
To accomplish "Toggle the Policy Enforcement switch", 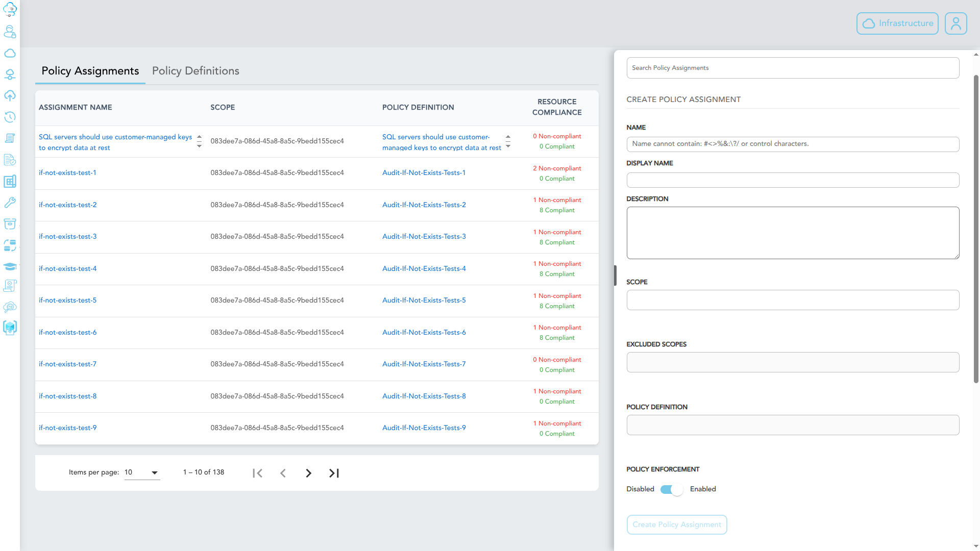I will pyautogui.click(x=672, y=489).
